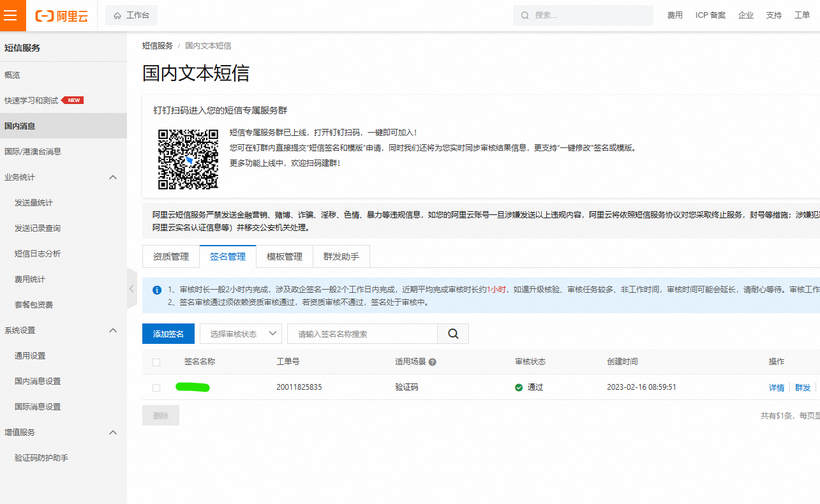Click the 工作台 button

[x=131, y=15]
